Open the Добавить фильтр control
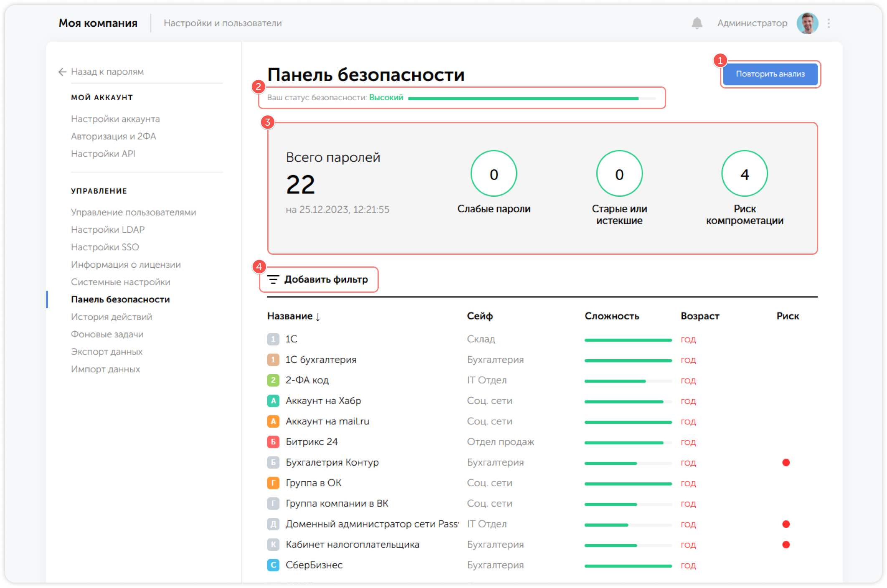This screenshot has width=887, height=588. [x=326, y=279]
